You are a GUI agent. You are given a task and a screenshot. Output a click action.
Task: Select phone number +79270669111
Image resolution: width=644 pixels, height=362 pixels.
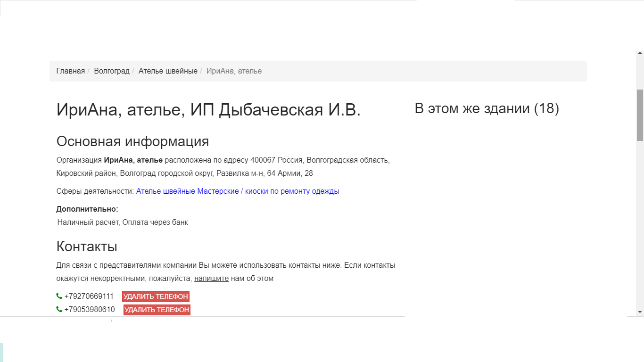tap(89, 296)
